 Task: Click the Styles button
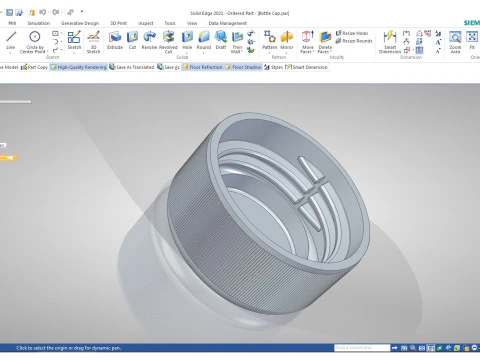click(273, 67)
